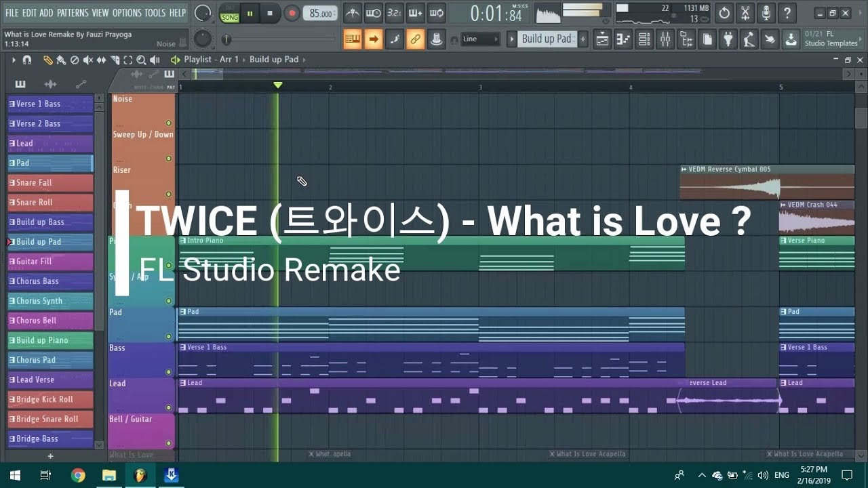Click the undo history circular arrow icon
Image resolution: width=868 pixels, height=488 pixels.
pos(724,13)
